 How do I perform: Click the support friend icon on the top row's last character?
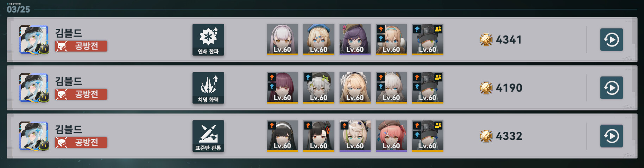(x=438, y=29)
